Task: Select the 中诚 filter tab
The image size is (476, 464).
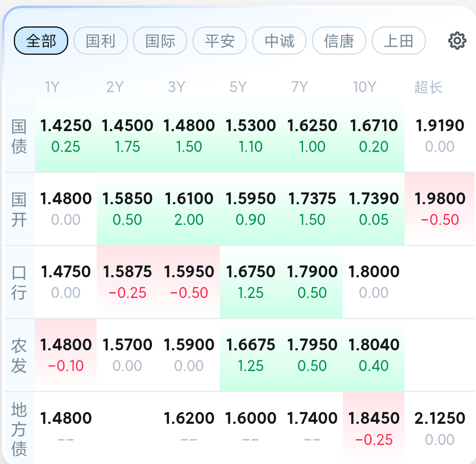Action: (279, 41)
